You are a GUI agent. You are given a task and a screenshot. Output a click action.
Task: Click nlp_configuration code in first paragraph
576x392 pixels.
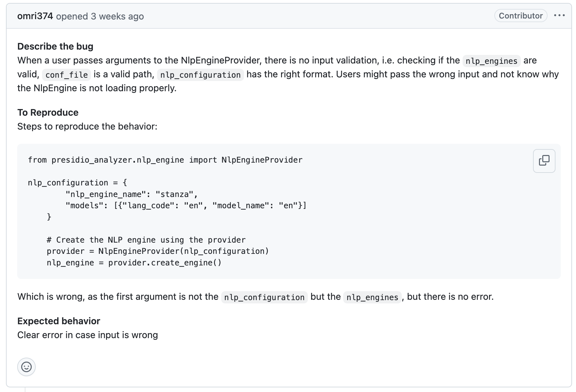coord(200,75)
